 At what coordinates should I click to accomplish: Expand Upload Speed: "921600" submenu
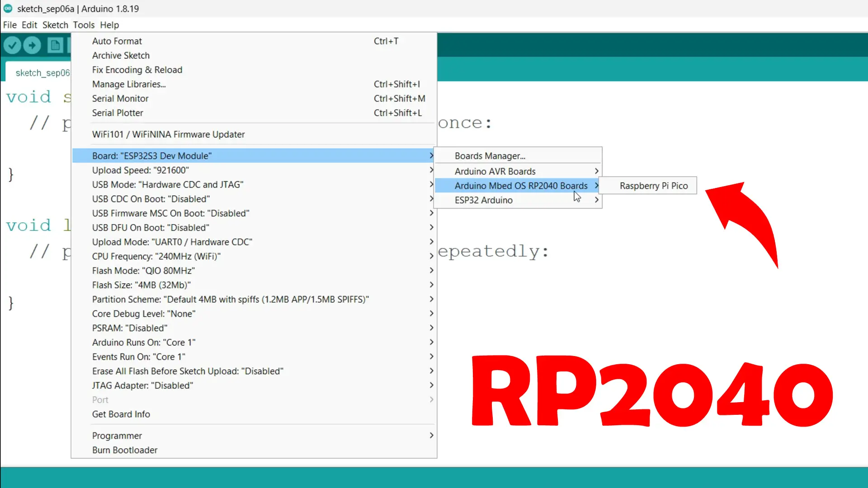point(254,170)
